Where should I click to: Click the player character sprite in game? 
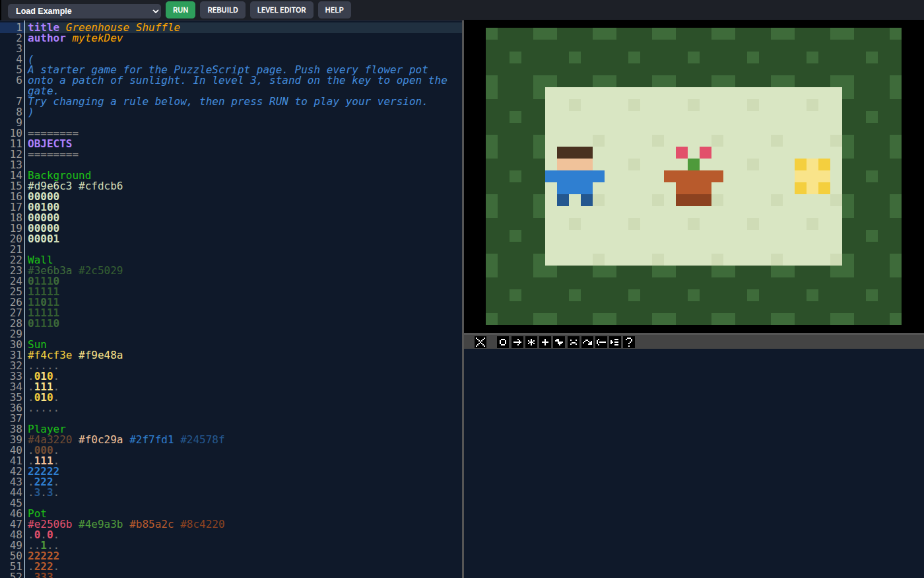point(575,176)
